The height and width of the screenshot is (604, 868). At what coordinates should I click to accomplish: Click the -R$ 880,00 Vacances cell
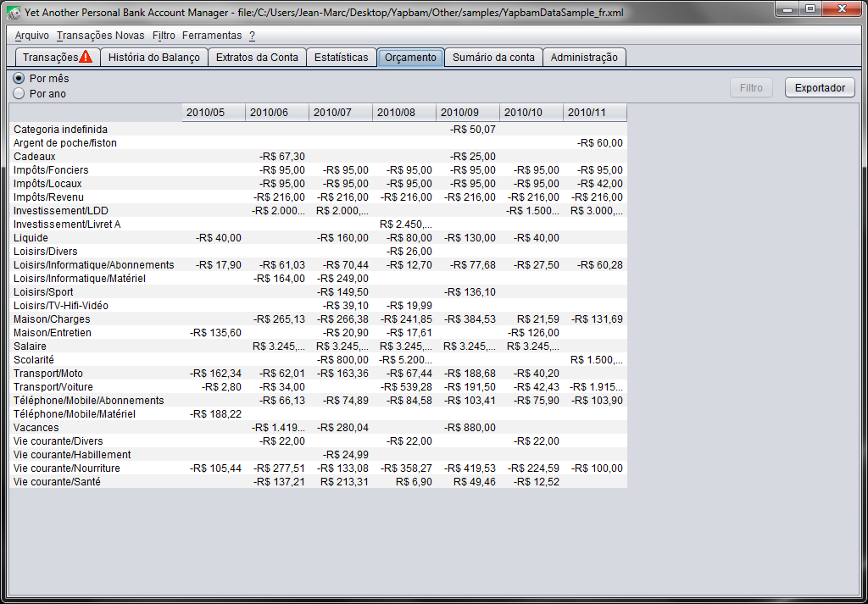click(x=468, y=428)
